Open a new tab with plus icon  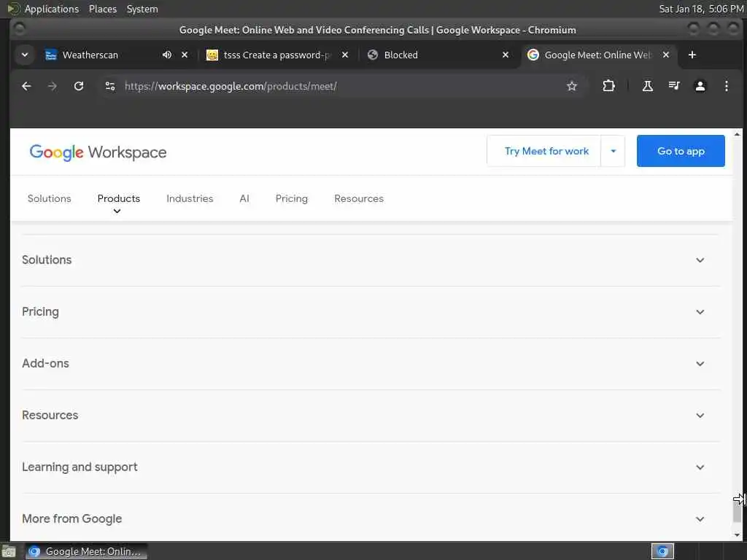click(692, 55)
